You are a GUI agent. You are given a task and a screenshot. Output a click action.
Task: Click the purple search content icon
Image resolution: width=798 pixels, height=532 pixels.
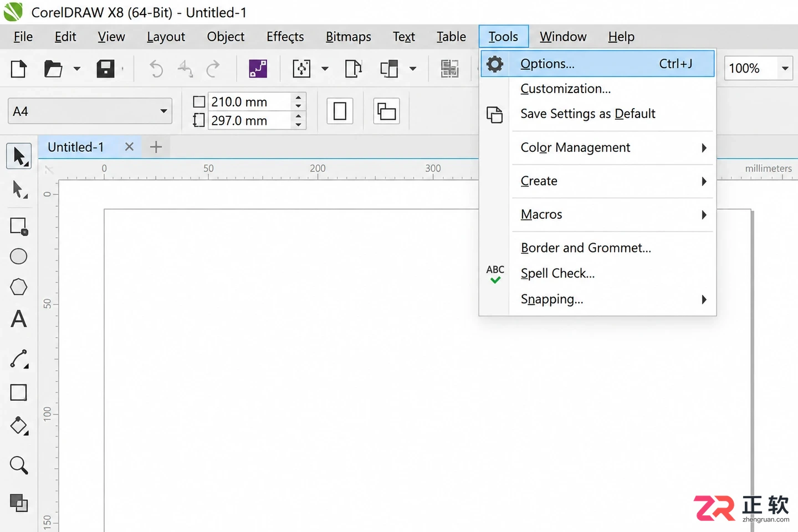pos(258,69)
